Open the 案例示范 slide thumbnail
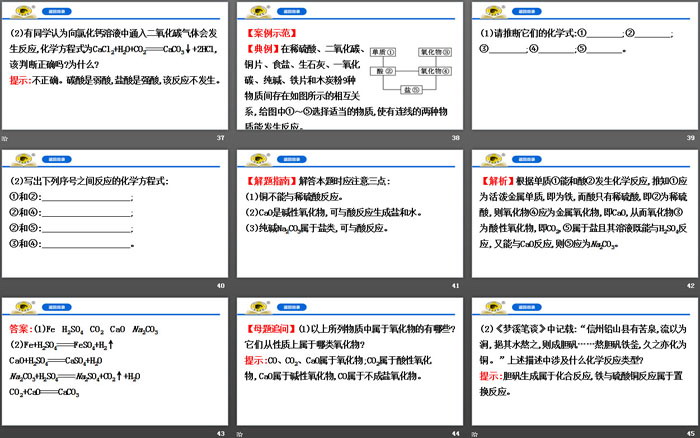The width and height of the screenshot is (700, 438). pyautogui.click(x=349, y=68)
